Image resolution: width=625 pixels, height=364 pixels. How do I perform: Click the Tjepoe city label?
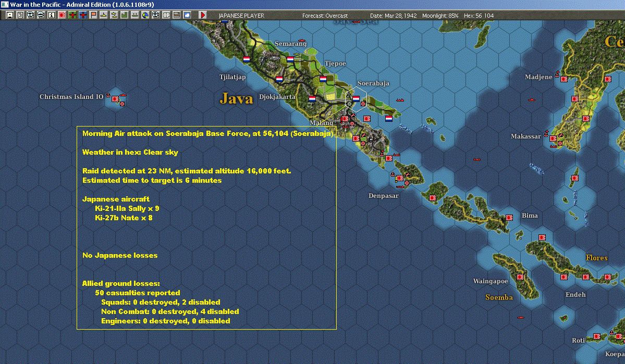pos(335,64)
